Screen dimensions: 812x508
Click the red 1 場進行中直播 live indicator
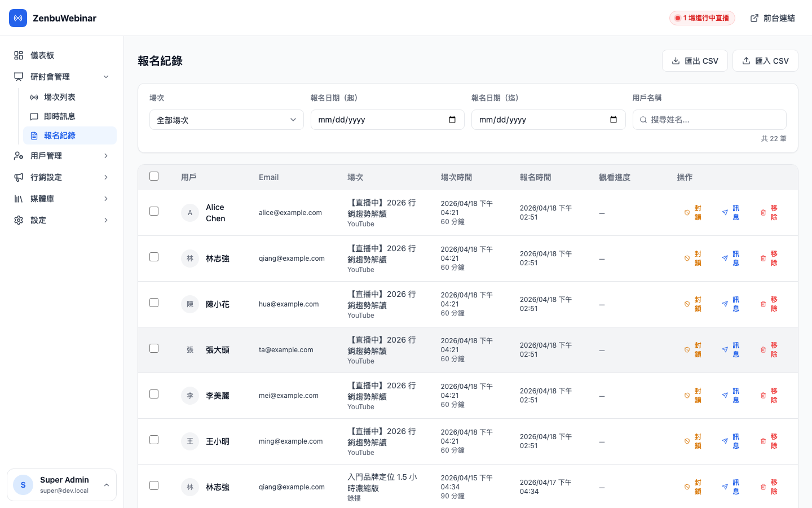point(702,17)
